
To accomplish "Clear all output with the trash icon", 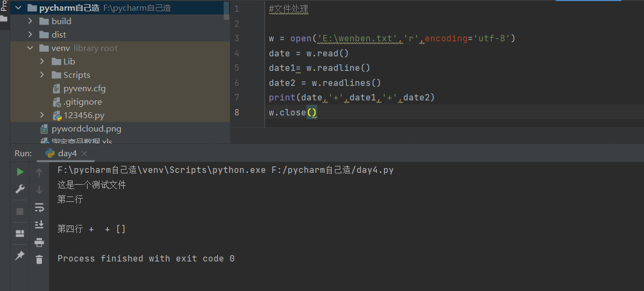I will tap(39, 259).
